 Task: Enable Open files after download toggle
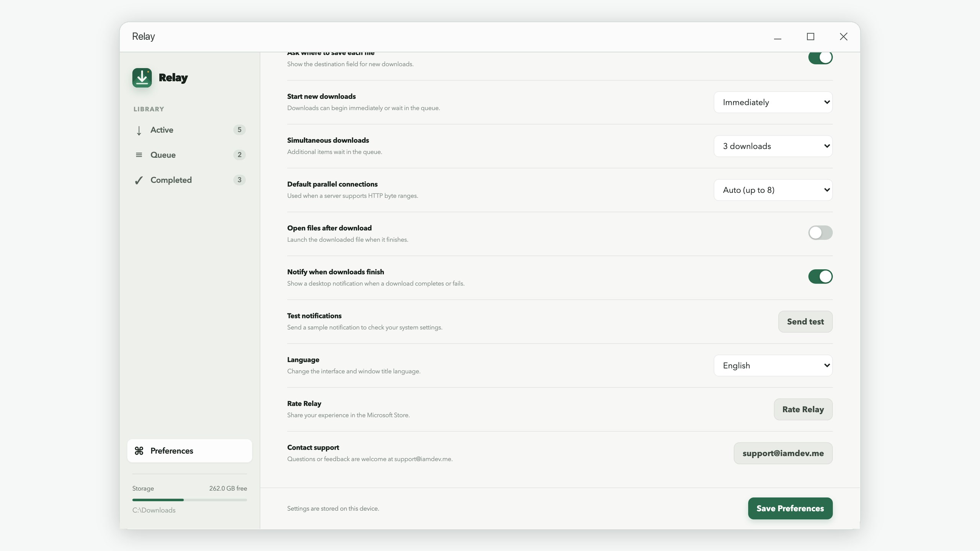(820, 233)
